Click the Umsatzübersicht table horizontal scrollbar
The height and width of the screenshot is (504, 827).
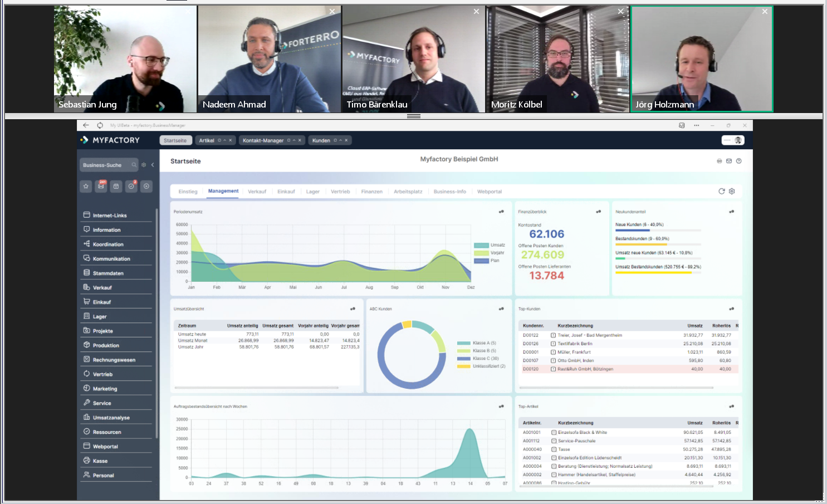click(257, 388)
